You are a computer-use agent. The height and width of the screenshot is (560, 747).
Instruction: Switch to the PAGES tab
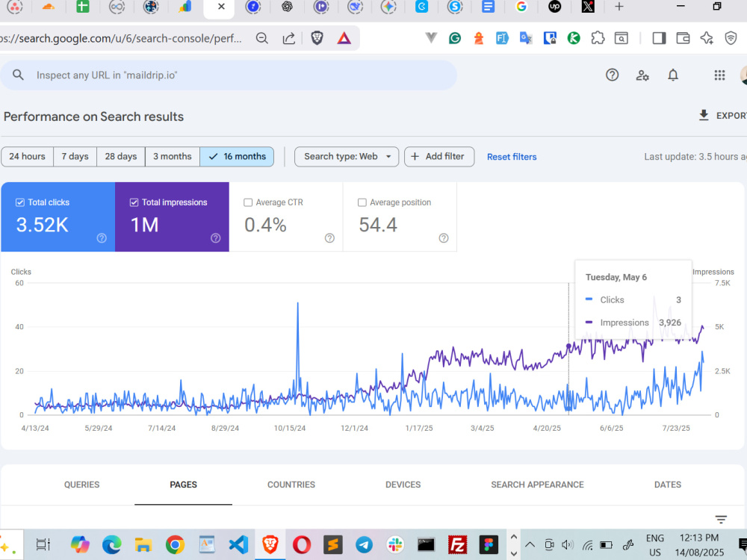coord(184,485)
